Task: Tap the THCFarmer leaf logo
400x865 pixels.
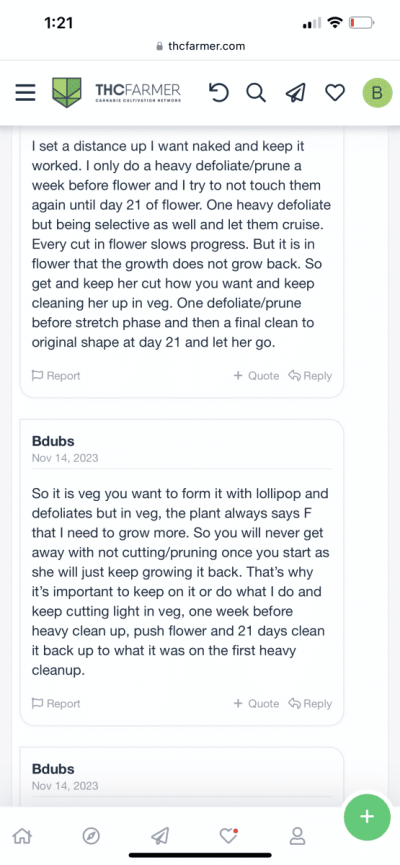Action: point(67,92)
